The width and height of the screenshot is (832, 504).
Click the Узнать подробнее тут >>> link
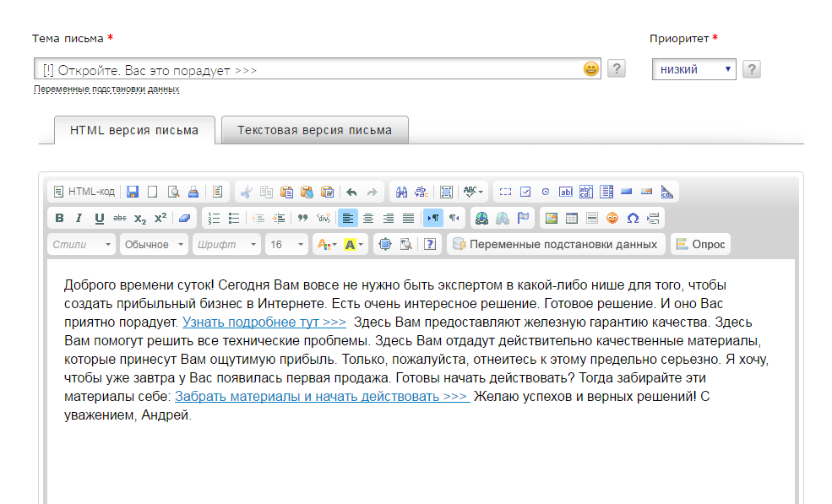pyautogui.click(x=264, y=322)
